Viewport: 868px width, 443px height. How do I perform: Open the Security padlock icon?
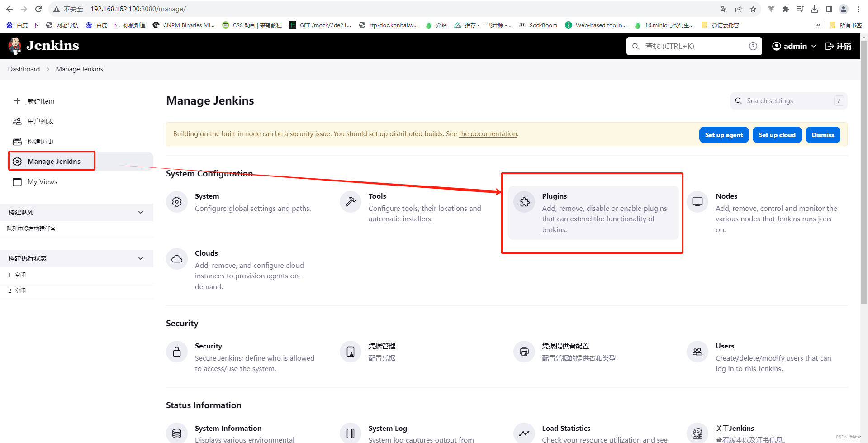pos(177,352)
